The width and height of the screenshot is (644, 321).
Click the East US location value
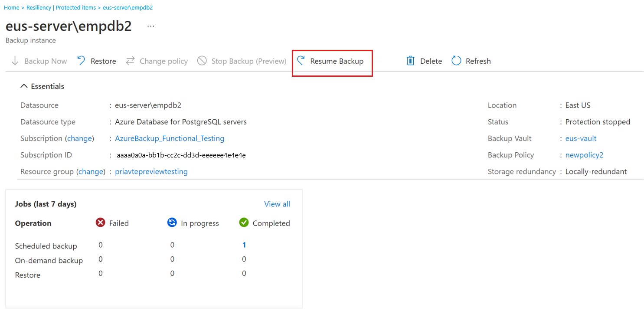tap(578, 105)
